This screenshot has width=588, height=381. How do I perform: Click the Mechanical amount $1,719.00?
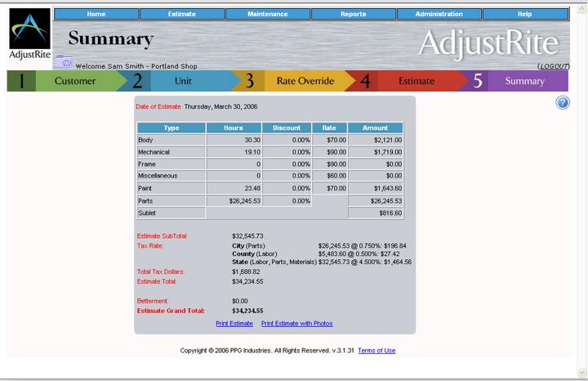click(x=388, y=152)
